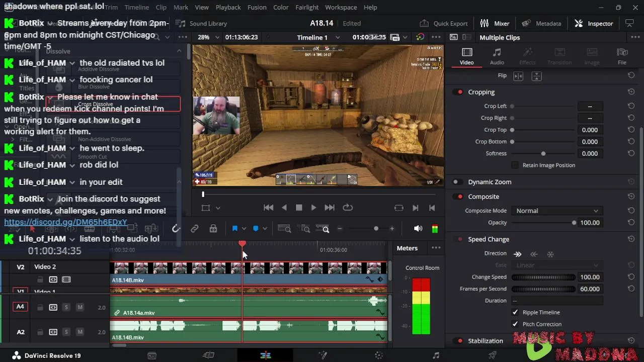Open transform overlay mode dropdown arrow
The width and height of the screenshot is (644, 362).
pyautogui.click(x=218, y=208)
